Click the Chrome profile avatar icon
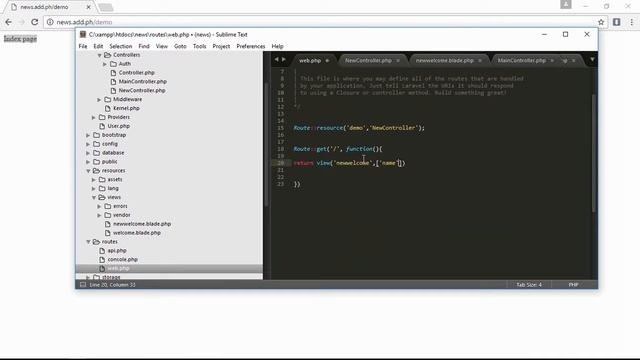 566,4
